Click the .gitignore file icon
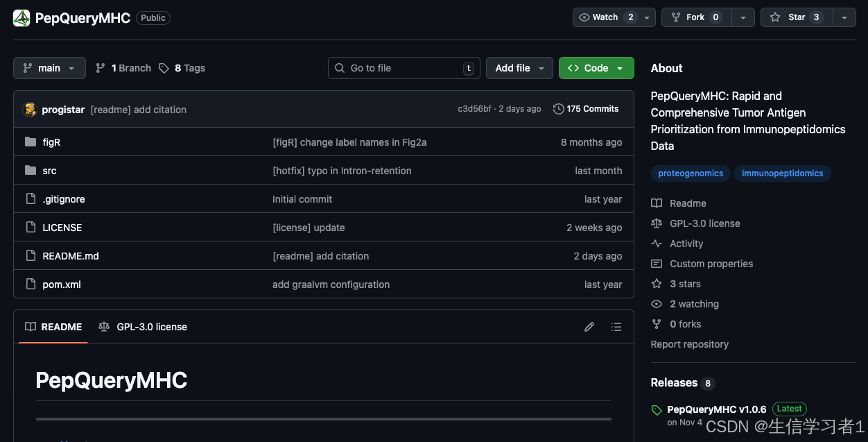The width and height of the screenshot is (868, 442). tap(31, 198)
